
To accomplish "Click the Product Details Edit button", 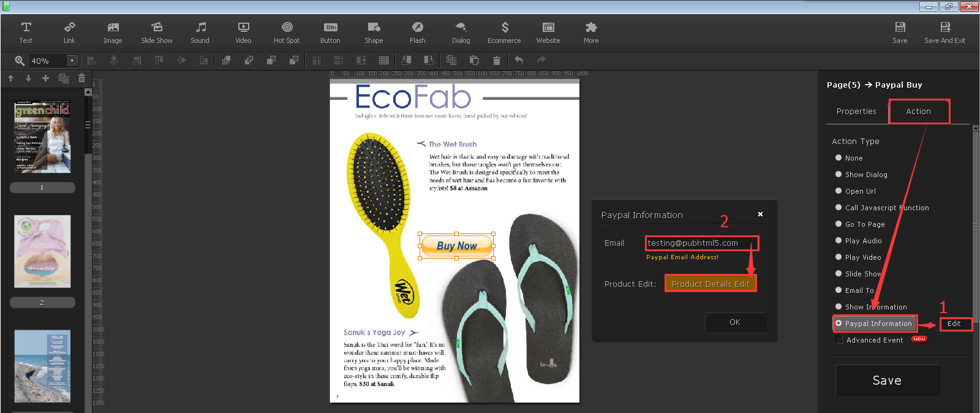I will pyautogui.click(x=710, y=284).
